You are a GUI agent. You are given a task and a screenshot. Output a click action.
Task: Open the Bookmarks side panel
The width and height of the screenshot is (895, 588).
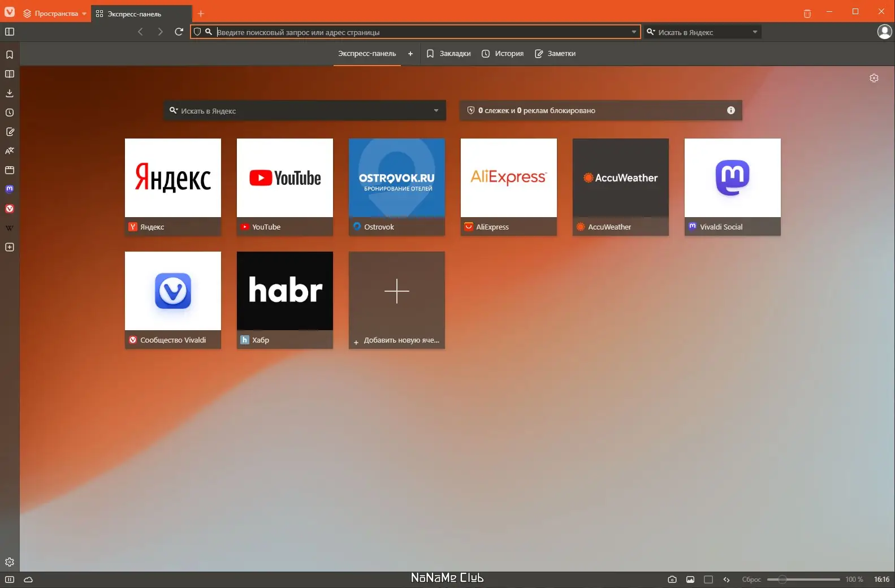pyautogui.click(x=10, y=55)
